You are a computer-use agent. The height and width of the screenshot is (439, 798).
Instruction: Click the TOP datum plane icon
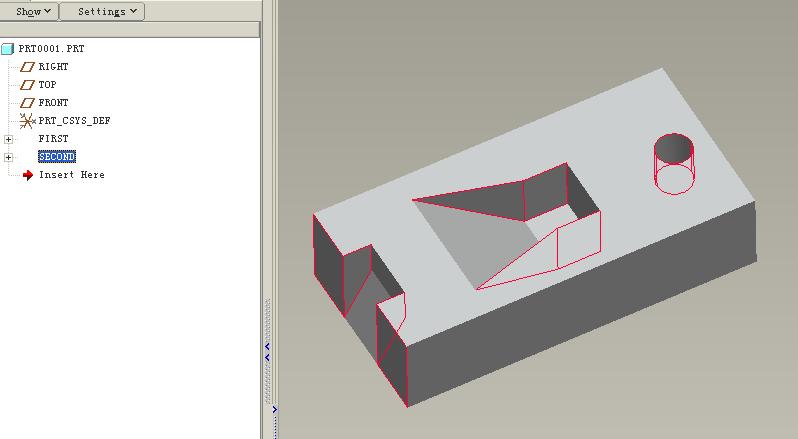click(x=27, y=84)
